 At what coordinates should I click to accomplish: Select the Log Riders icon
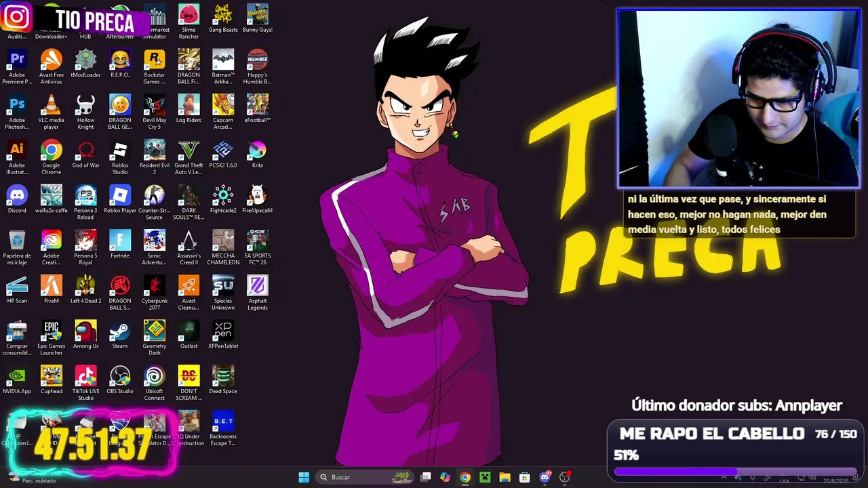(x=189, y=108)
